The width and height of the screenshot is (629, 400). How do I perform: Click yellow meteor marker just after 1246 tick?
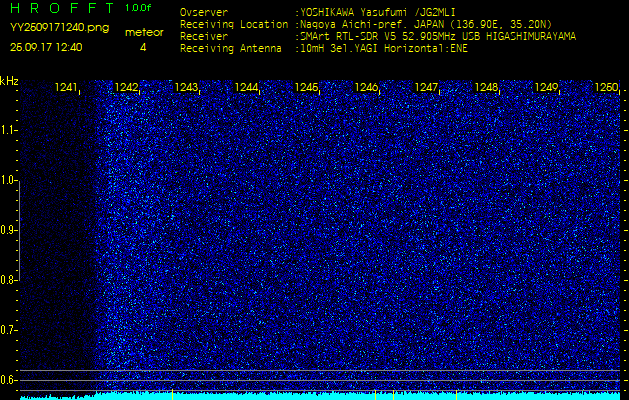(x=394, y=394)
